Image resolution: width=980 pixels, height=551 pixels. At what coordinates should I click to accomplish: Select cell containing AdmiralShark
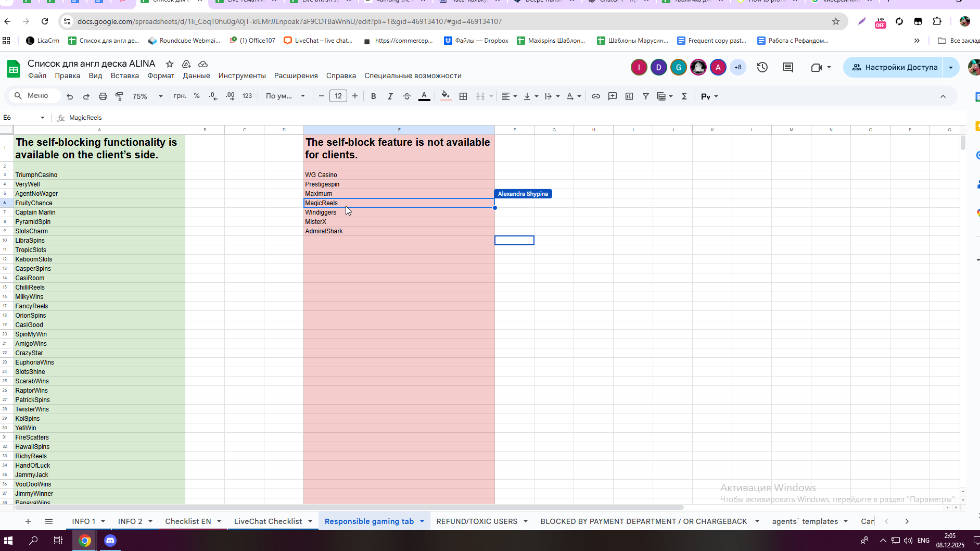pos(399,231)
